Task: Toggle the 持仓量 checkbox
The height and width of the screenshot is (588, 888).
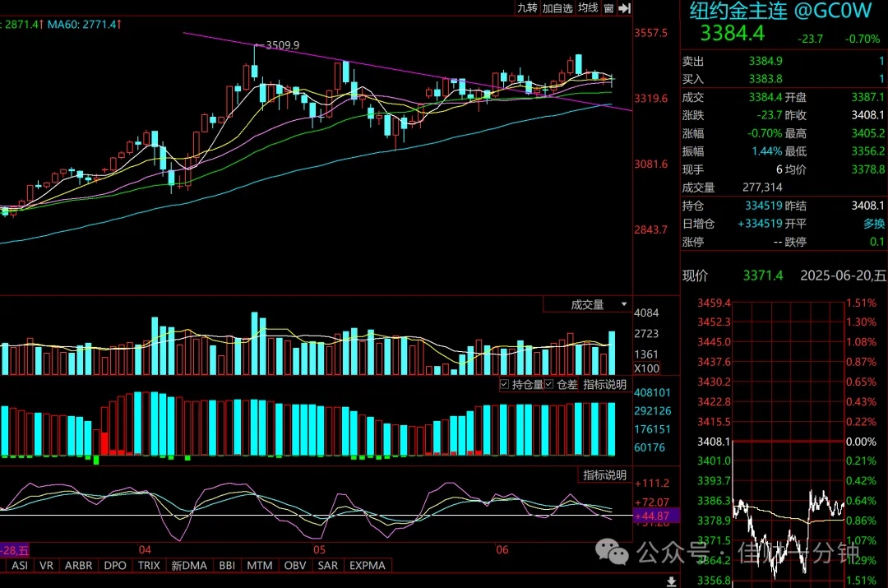Action: click(x=504, y=385)
